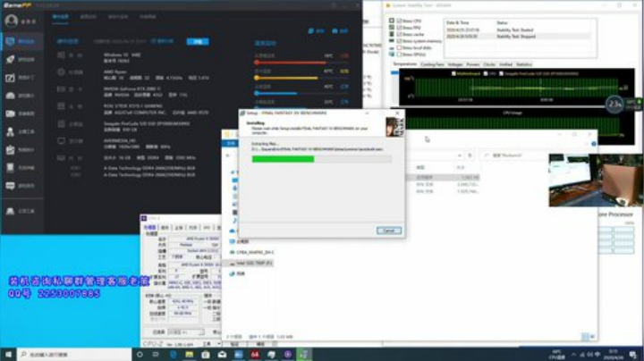Open the CPU-Z processor selection combo box
Viewport: 644px width, 361px height.
point(186,332)
